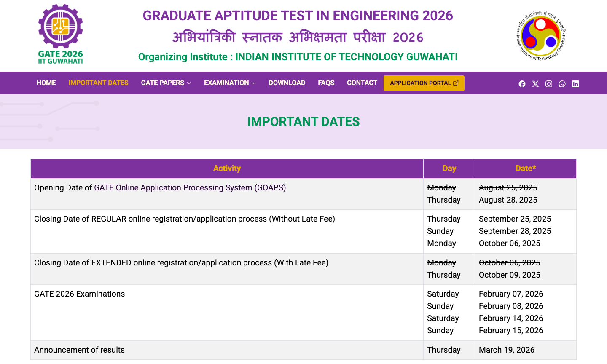Click the Activity column header
The width and height of the screenshot is (607, 364).
(x=227, y=169)
